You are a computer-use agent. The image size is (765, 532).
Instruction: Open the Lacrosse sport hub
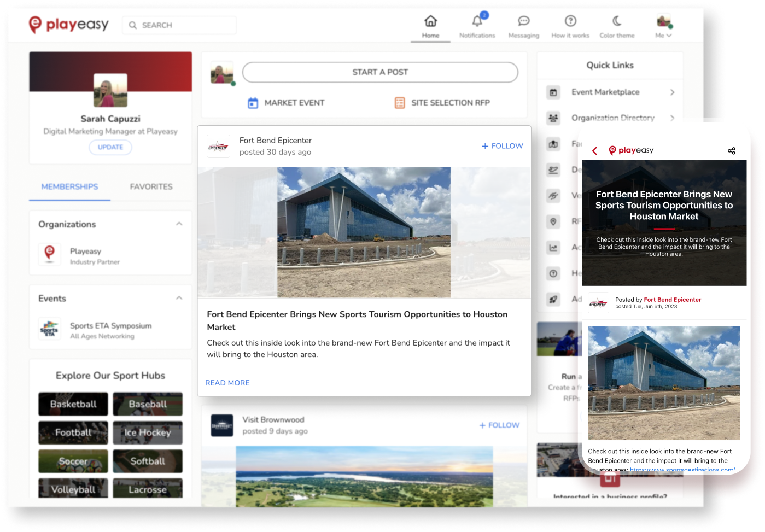(x=148, y=488)
